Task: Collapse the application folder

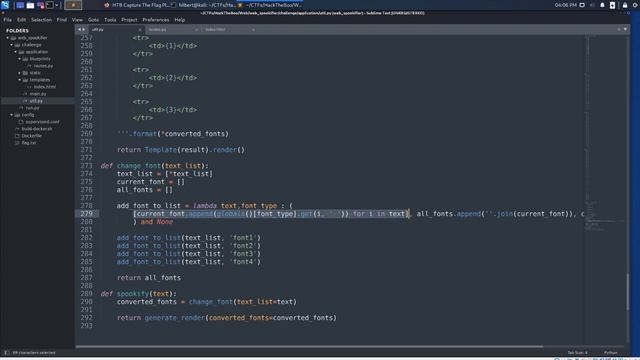Action: [x=16, y=52]
